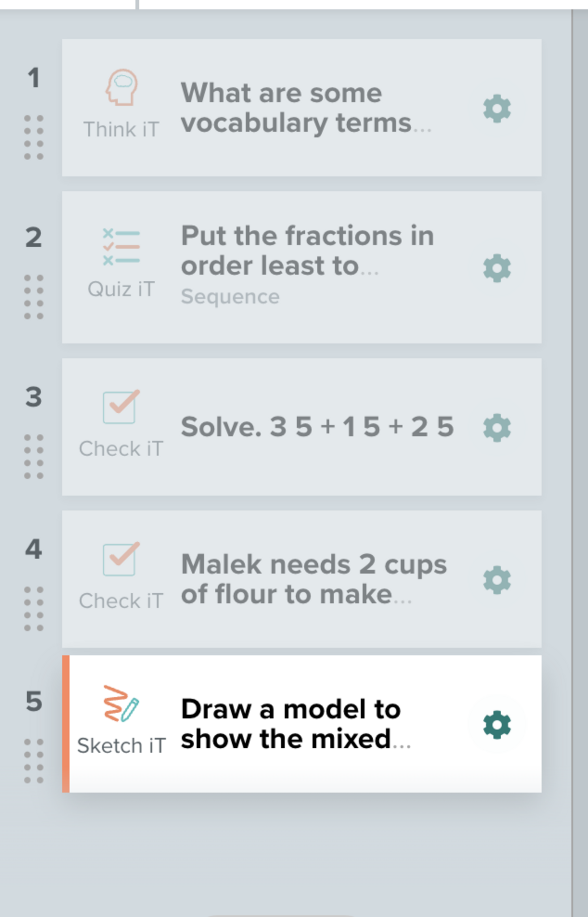Click gear icon on Solve 3 5 question
Viewport: 588px width, 917px height.
497,428
